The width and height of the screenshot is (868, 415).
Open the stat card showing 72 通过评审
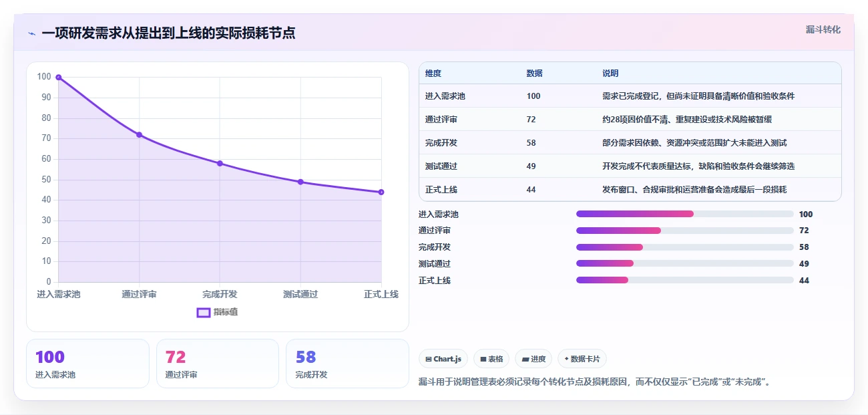[217, 364]
